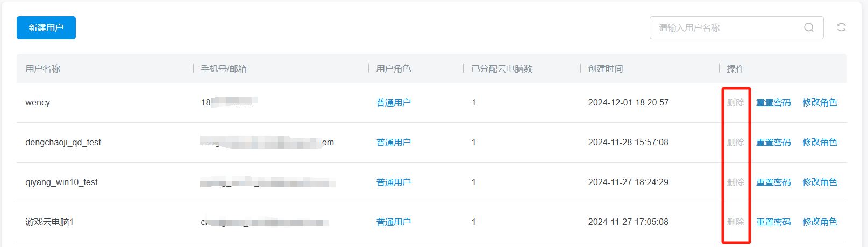868x247 pixels.
Task: Open 普通用户 role link for wency
Action: (x=393, y=102)
